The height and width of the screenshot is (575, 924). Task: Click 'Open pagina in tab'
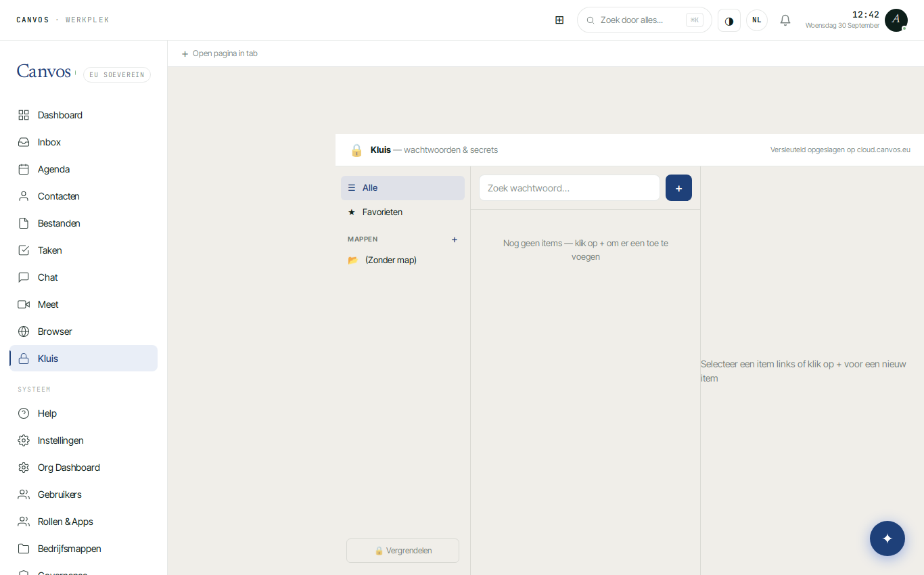coord(219,53)
